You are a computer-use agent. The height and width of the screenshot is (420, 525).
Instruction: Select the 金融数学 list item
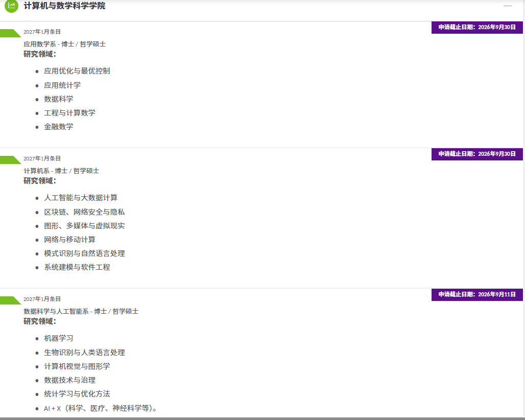coord(59,127)
